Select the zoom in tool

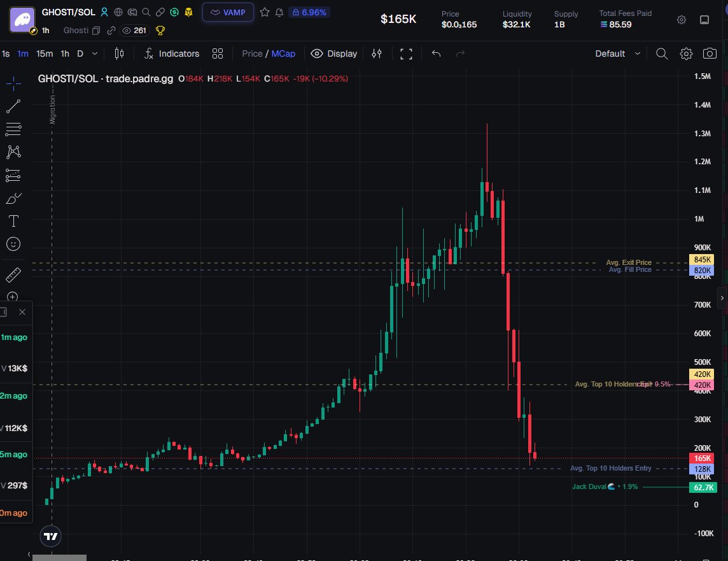tap(13, 296)
